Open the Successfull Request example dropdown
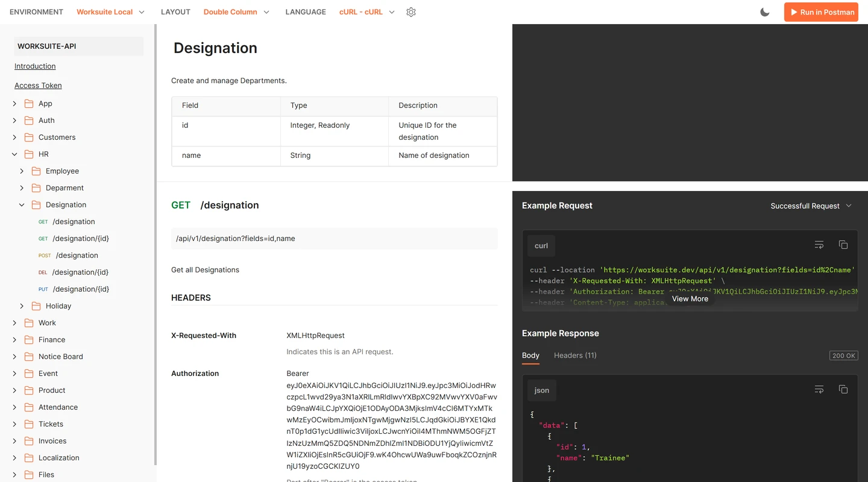Screen dimensions: 868x482 click(x=811, y=206)
